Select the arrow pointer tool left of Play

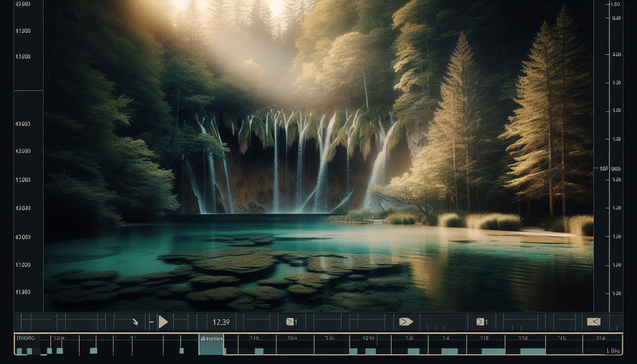[135, 322]
